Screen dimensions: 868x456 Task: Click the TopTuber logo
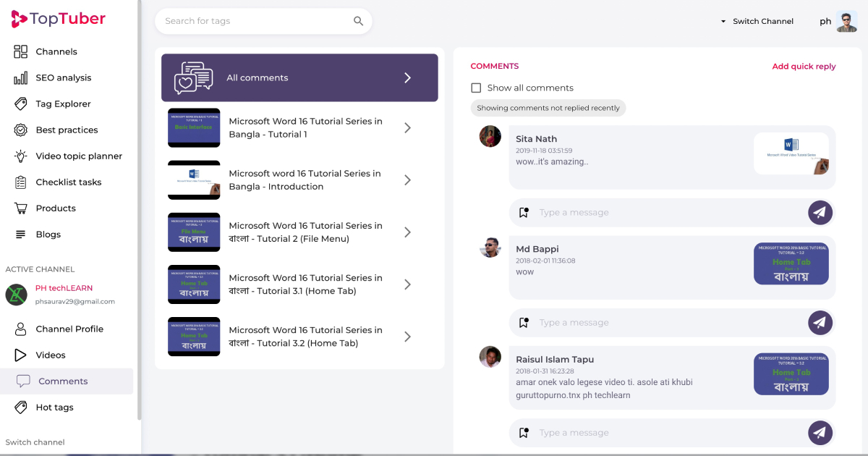click(x=58, y=20)
